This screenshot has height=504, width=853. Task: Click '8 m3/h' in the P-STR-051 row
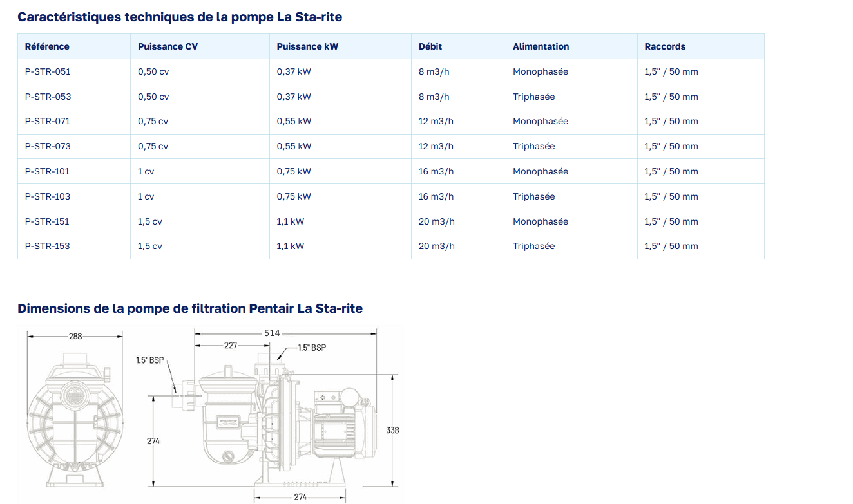point(434,71)
